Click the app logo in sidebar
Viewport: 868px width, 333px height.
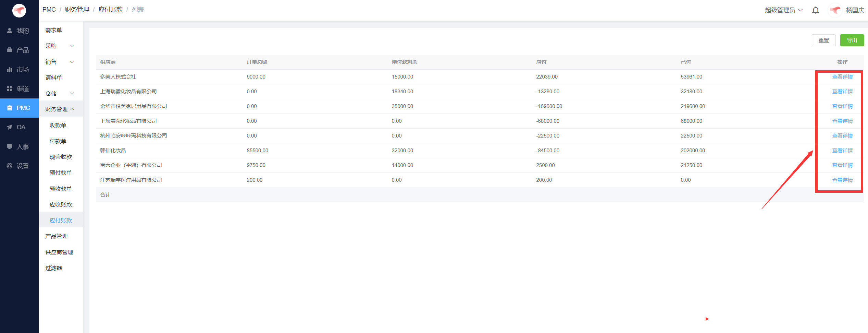pyautogui.click(x=19, y=11)
